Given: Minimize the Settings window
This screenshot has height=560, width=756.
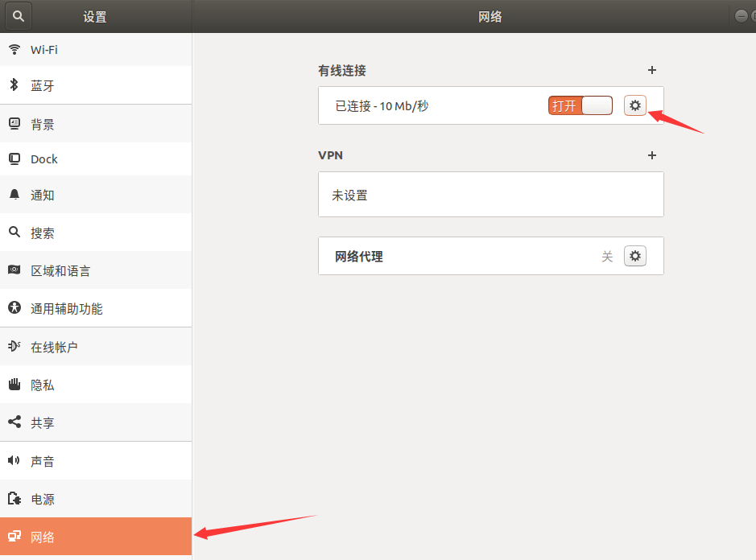Looking at the screenshot, I should coord(741,16).
